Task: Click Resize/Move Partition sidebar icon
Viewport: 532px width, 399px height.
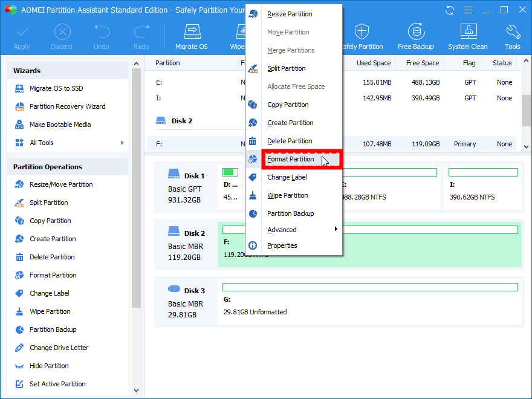Action: [19, 184]
